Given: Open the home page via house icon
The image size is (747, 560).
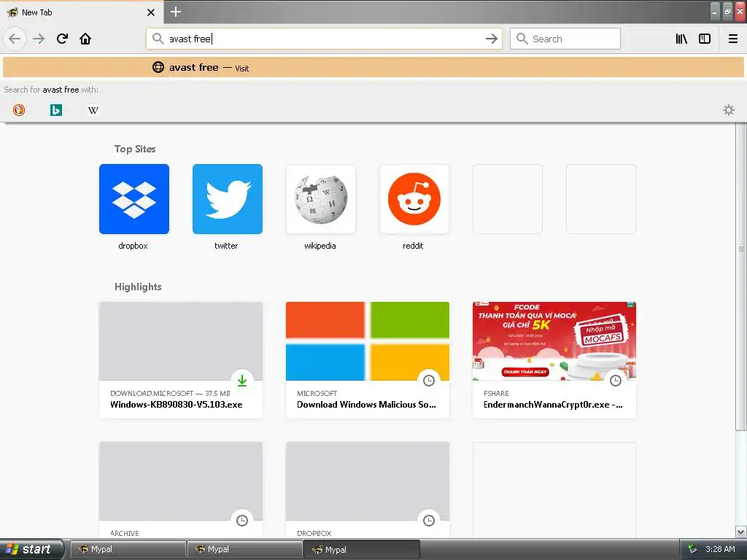Looking at the screenshot, I should (85, 39).
